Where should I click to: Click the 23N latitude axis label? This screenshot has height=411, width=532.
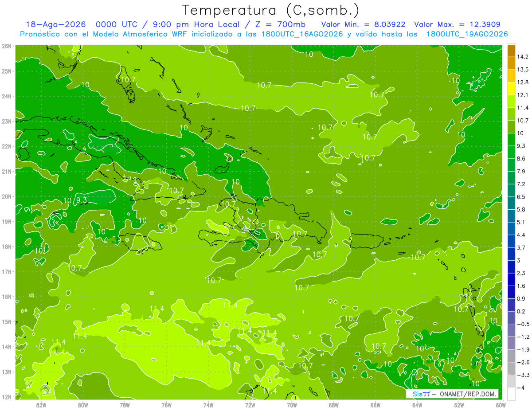pos(7,121)
